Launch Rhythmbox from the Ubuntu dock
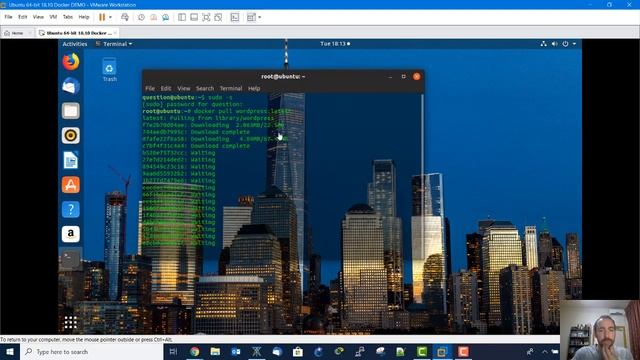This screenshot has width=640, height=360. pyautogui.click(x=71, y=136)
